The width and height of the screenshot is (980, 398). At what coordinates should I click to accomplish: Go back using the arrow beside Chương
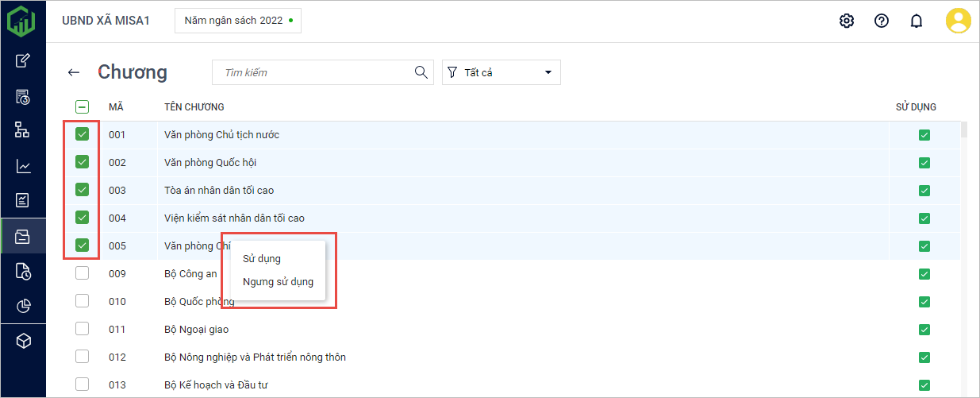[x=74, y=72]
